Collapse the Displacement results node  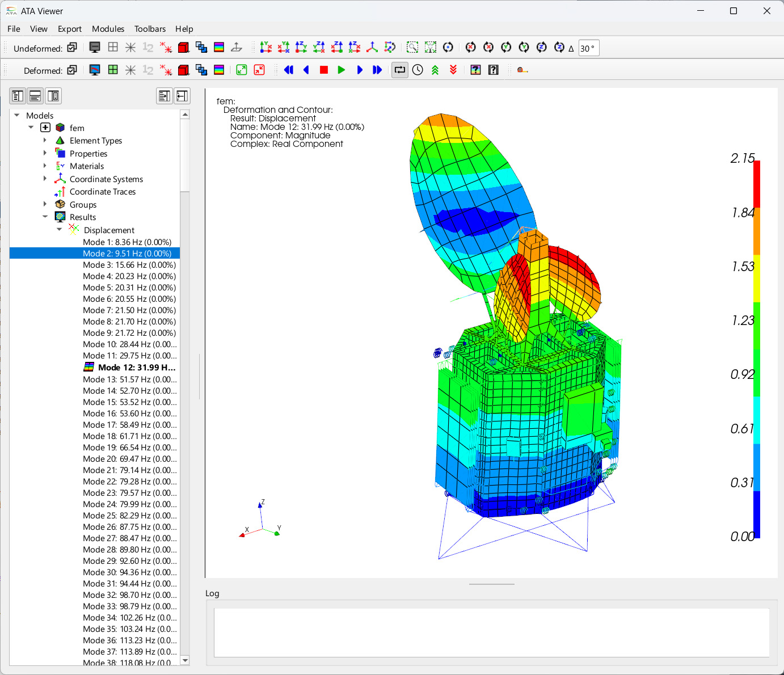(x=59, y=230)
